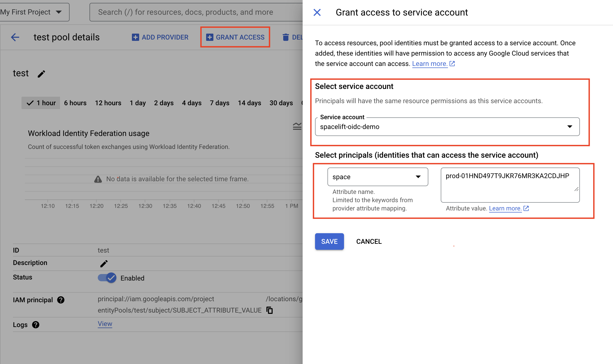This screenshot has height=364, width=613.
Task: Click the help icon next to IAM principal
Action: [61, 300]
